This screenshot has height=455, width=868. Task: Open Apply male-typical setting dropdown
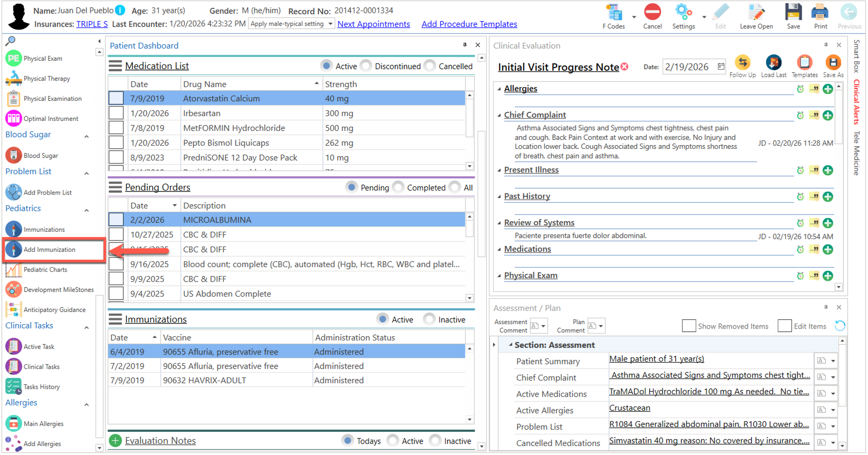tap(330, 24)
